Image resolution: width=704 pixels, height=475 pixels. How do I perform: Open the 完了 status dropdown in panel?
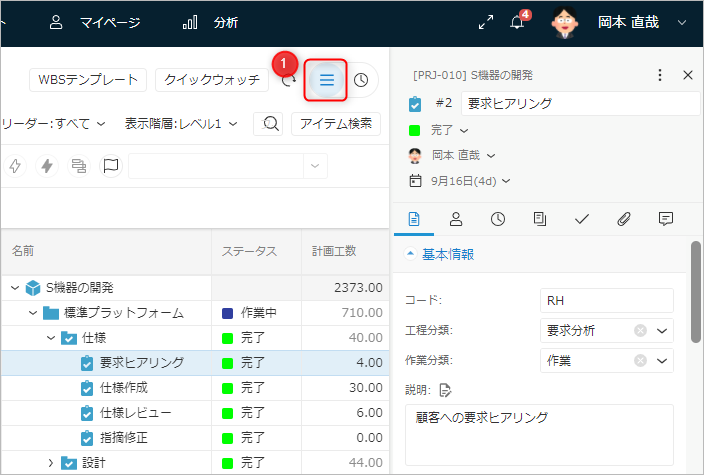pyautogui.click(x=449, y=130)
